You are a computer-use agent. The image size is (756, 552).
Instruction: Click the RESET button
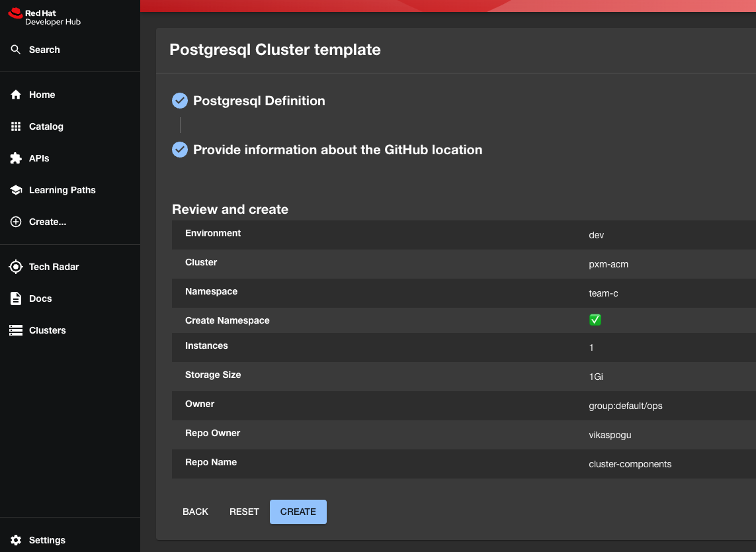point(244,512)
